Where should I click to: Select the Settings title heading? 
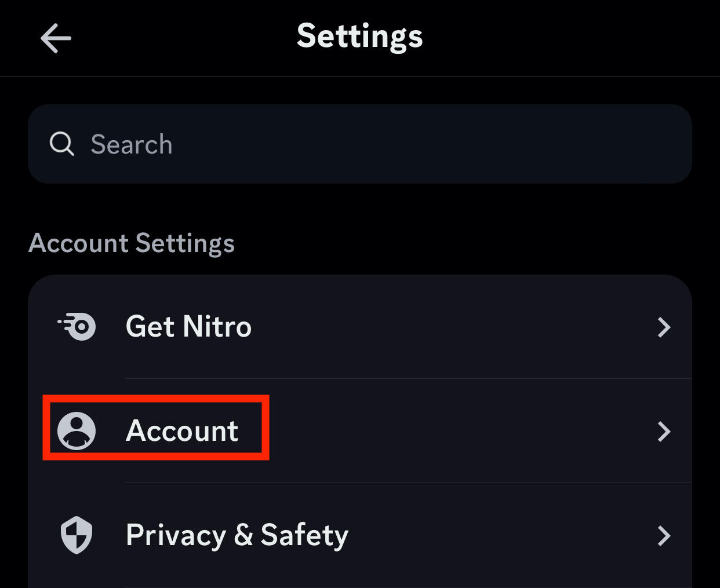click(x=360, y=36)
